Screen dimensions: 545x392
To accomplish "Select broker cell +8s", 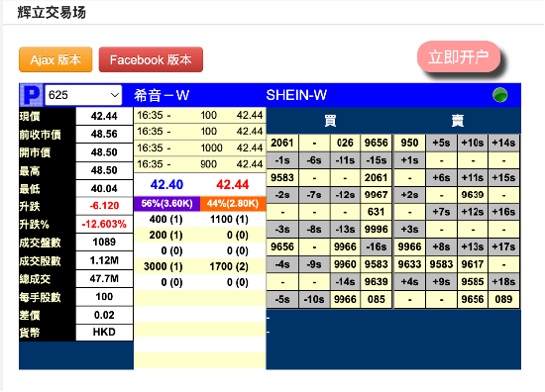I will (441, 246).
